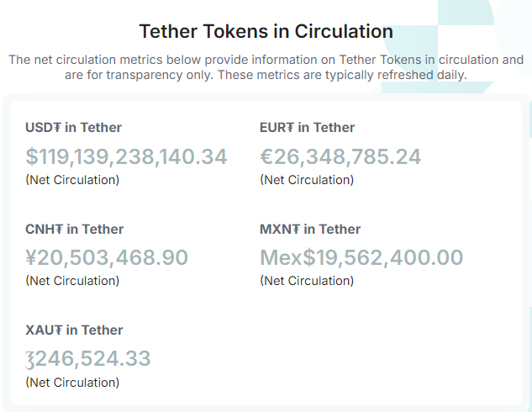Click the €26,348,785.24 circulation value
The image size is (532, 412).
(x=340, y=156)
